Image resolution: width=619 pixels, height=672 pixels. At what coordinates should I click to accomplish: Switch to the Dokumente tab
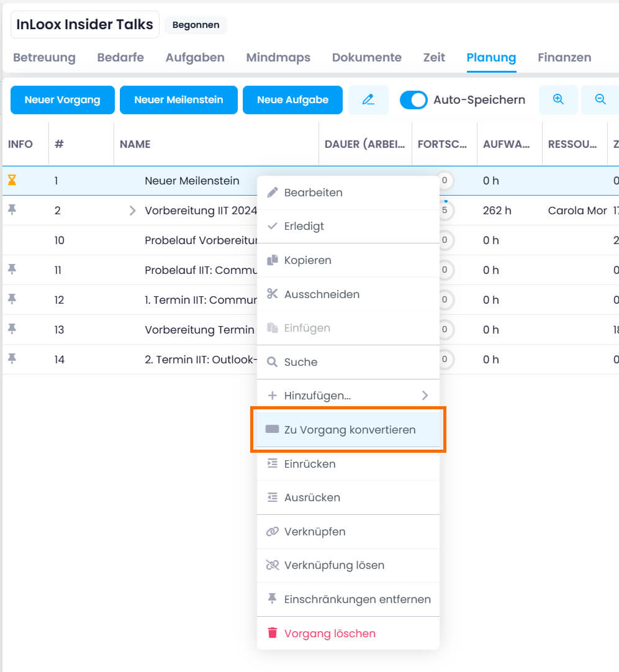point(367,57)
